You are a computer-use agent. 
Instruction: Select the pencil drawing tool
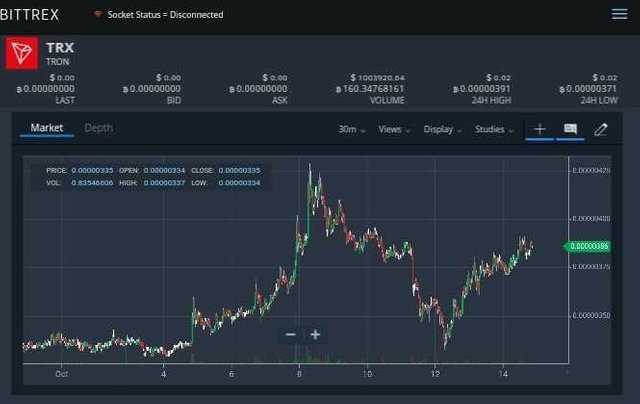(x=601, y=129)
